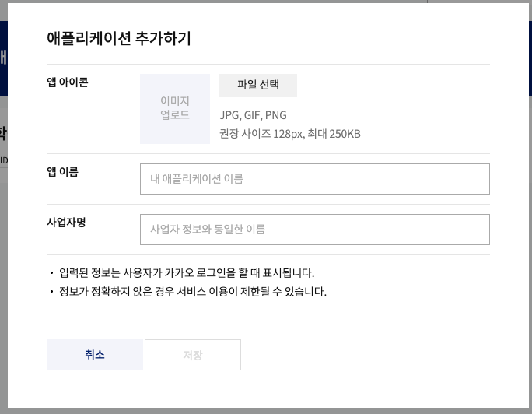This screenshot has width=532, height=414.
Task: Select the 앱 이름 label
Action: coord(63,171)
